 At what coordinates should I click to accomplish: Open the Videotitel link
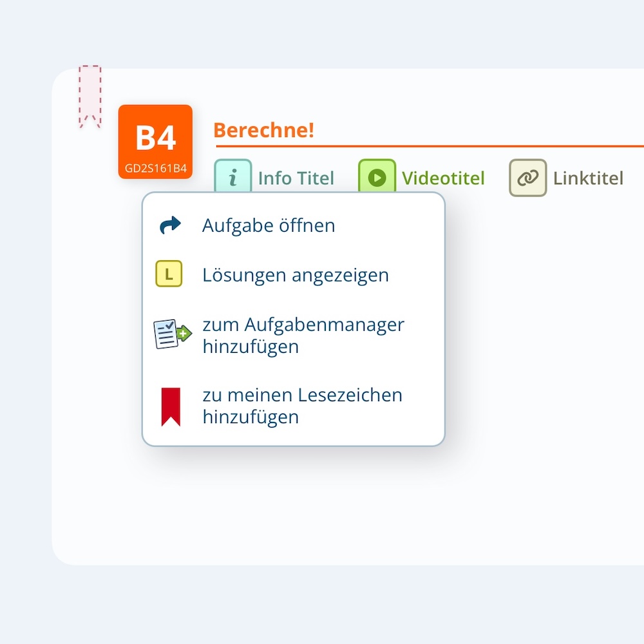[443, 178]
